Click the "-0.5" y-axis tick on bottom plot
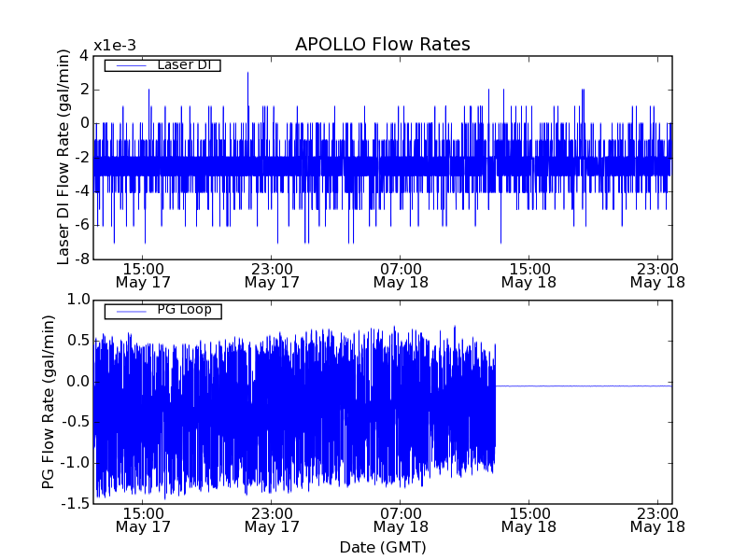The height and width of the screenshot is (560, 747). click(x=75, y=422)
